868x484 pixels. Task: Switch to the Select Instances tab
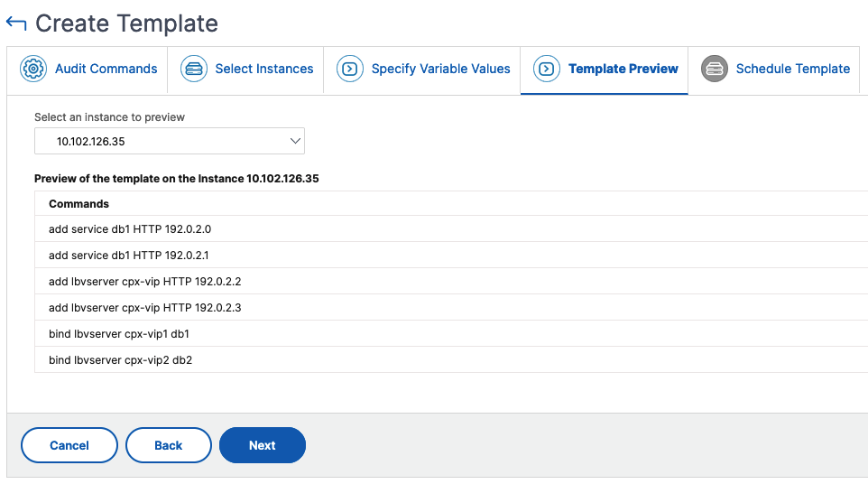[245, 70]
